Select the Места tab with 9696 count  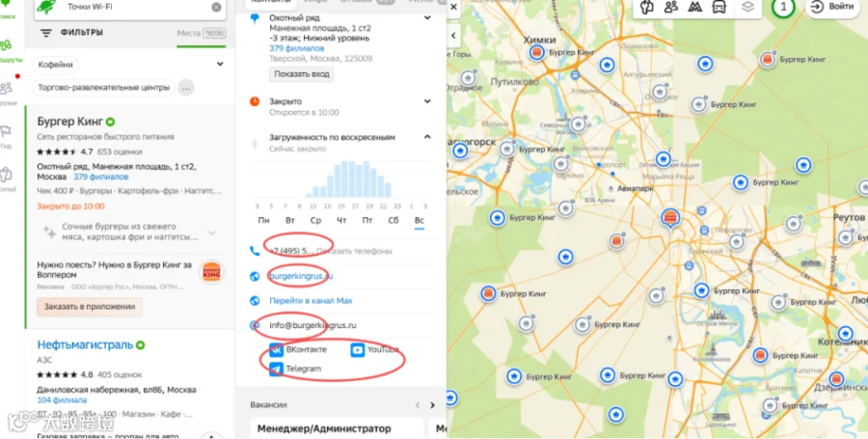201,33
